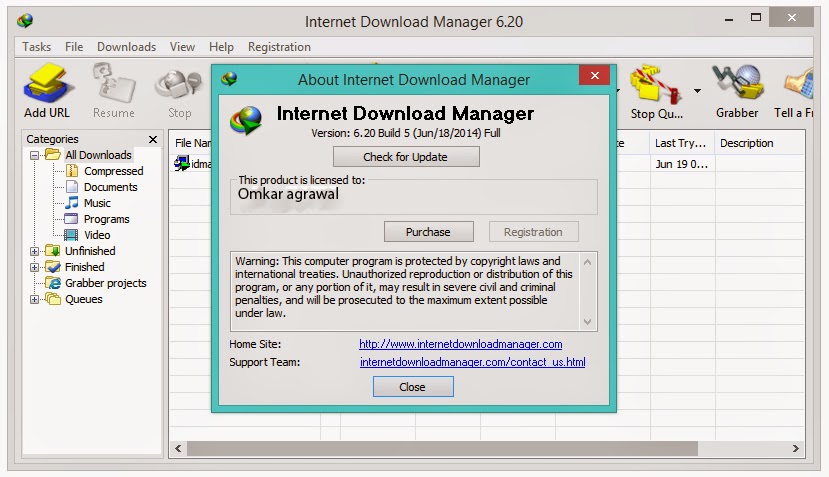Click the Resume toolbar icon
This screenshot has height=477, width=829.
tap(114, 84)
